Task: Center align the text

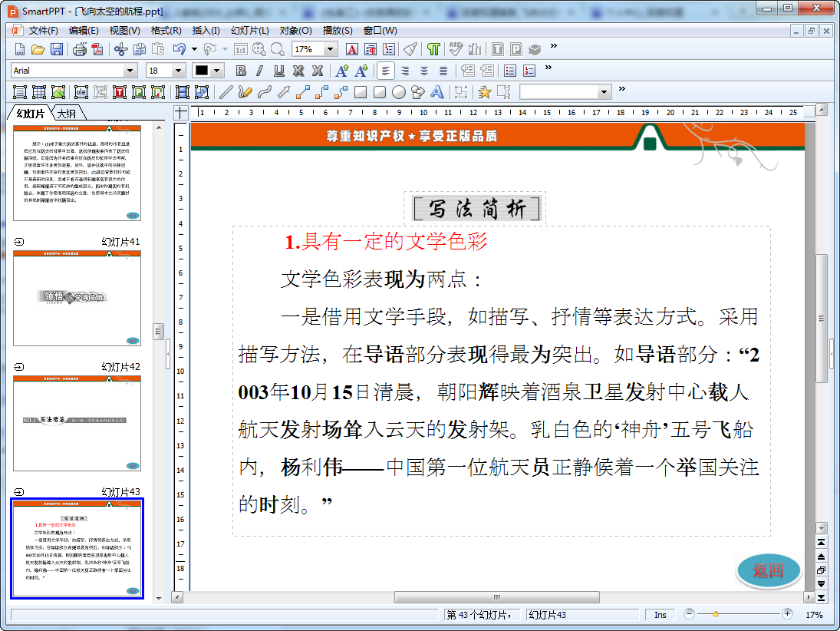Action: click(x=424, y=71)
